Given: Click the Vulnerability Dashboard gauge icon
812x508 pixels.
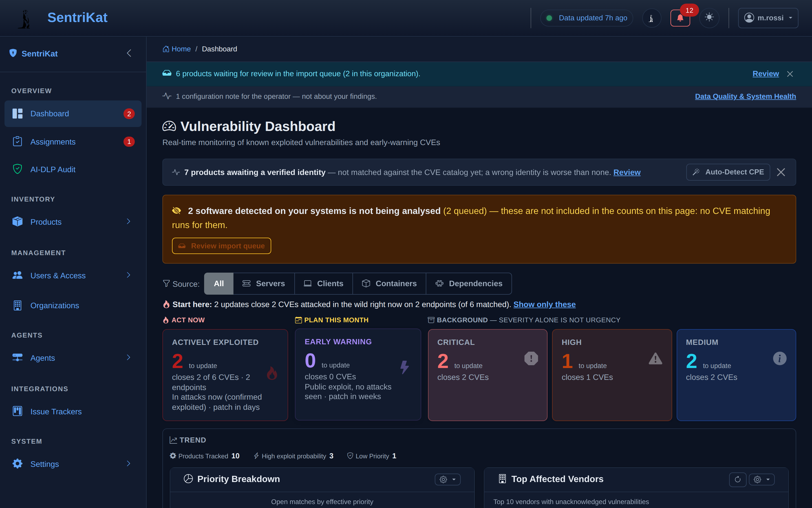Looking at the screenshot, I should pyautogui.click(x=169, y=126).
